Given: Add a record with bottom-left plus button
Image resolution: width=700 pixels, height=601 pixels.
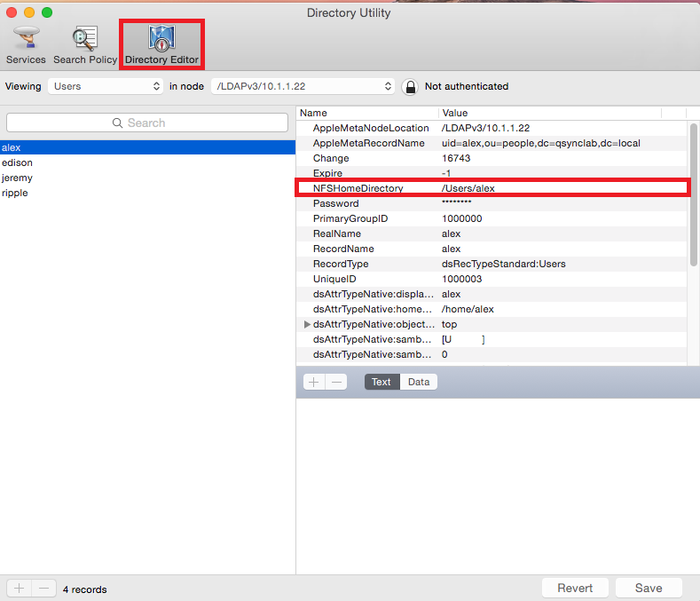Looking at the screenshot, I should (x=19, y=589).
